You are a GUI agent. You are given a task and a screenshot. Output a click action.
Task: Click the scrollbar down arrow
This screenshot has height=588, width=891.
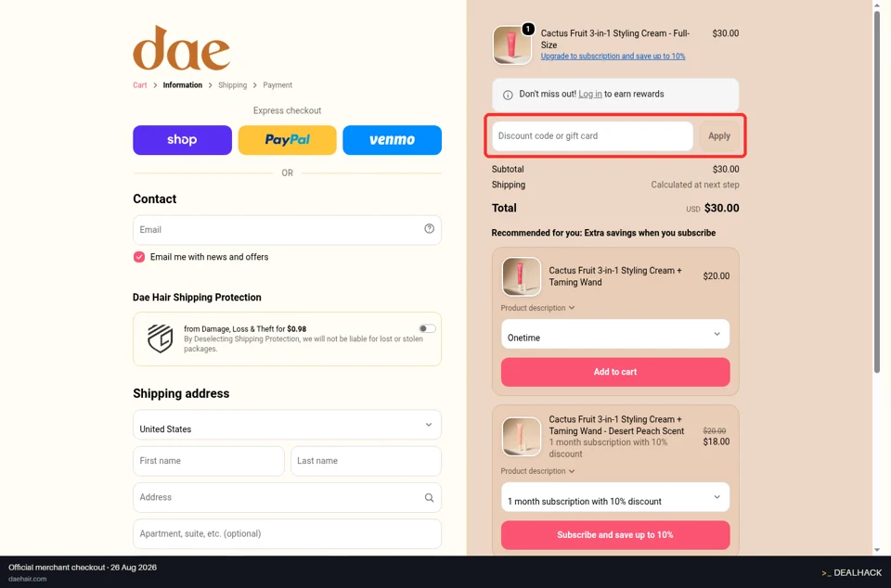(x=877, y=550)
